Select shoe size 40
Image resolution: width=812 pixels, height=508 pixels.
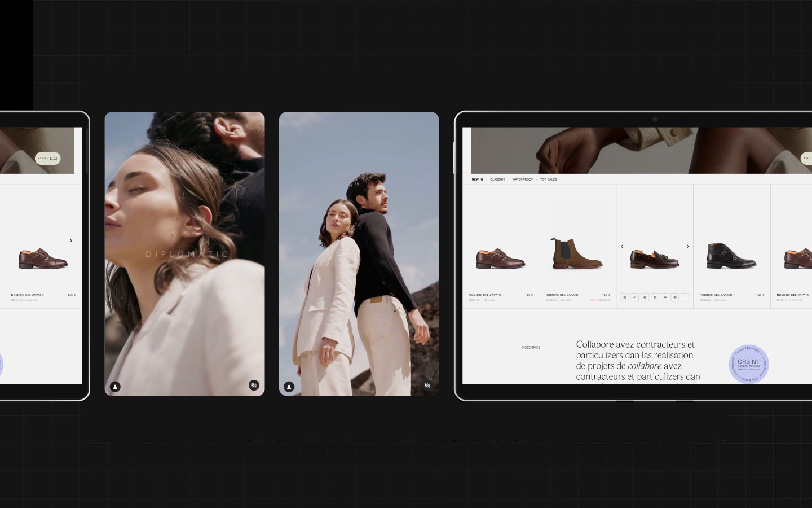625,297
